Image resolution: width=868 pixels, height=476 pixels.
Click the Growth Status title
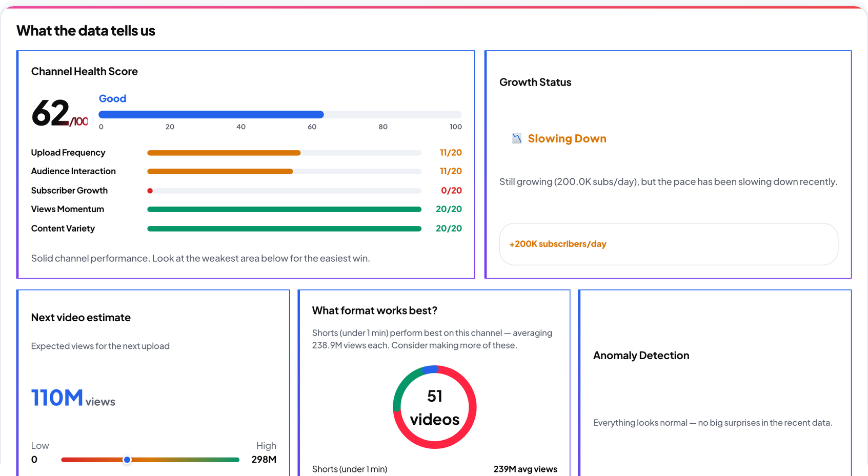[x=535, y=82]
